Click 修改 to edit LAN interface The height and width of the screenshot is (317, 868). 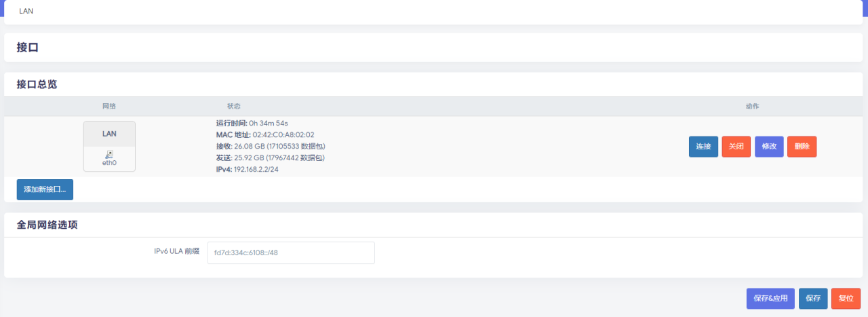coord(769,147)
